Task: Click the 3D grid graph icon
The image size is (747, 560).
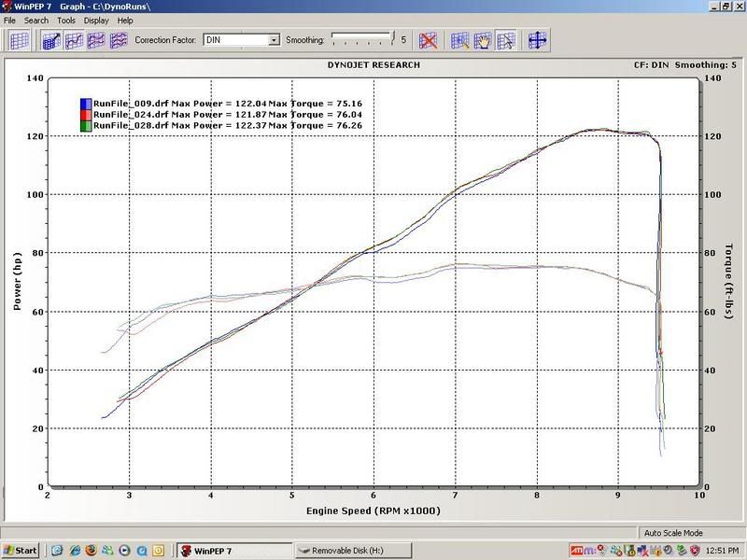Action: [x=51, y=40]
